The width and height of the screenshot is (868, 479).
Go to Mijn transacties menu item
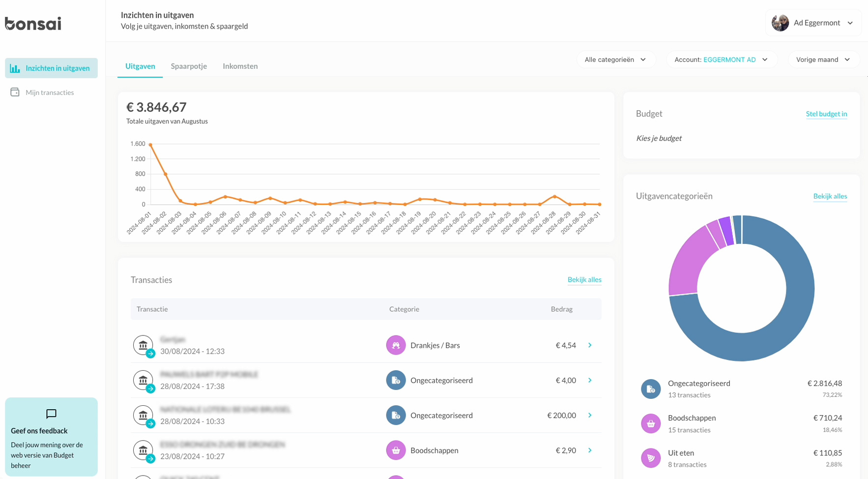point(51,92)
